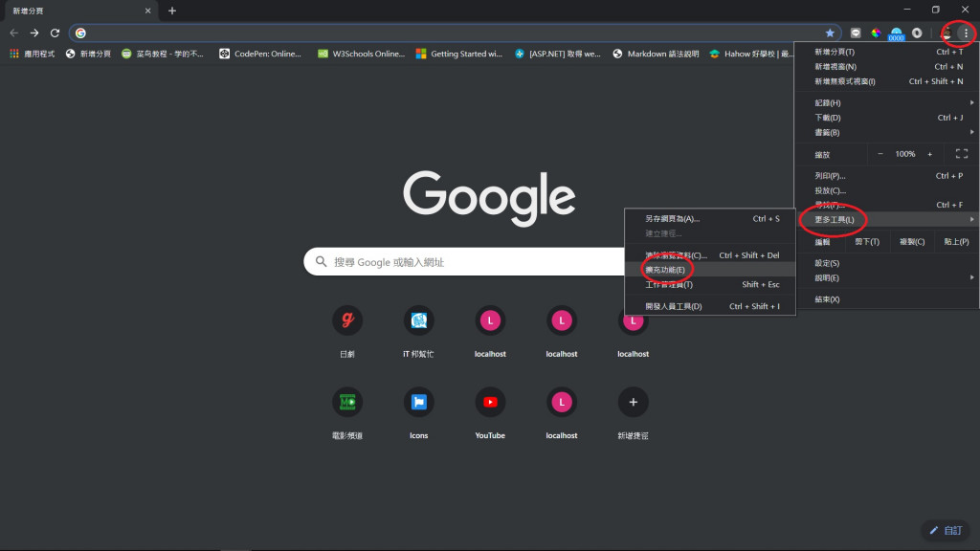The image size is (980, 551).
Task: Select 新增無痕式視窗(I) menu item
Action: [887, 81]
